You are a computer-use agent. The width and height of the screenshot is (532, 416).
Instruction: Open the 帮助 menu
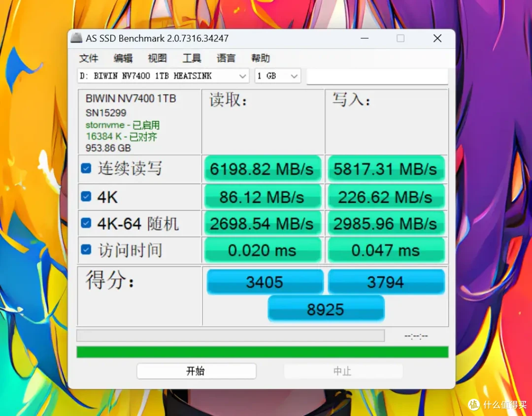click(260, 58)
